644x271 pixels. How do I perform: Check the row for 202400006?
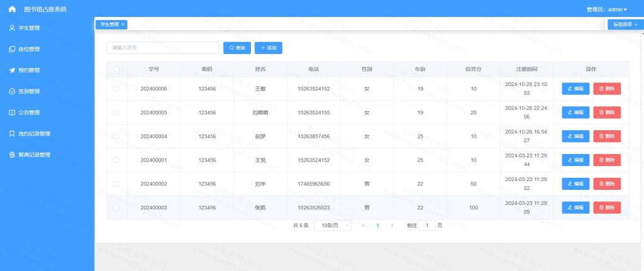(x=116, y=89)
